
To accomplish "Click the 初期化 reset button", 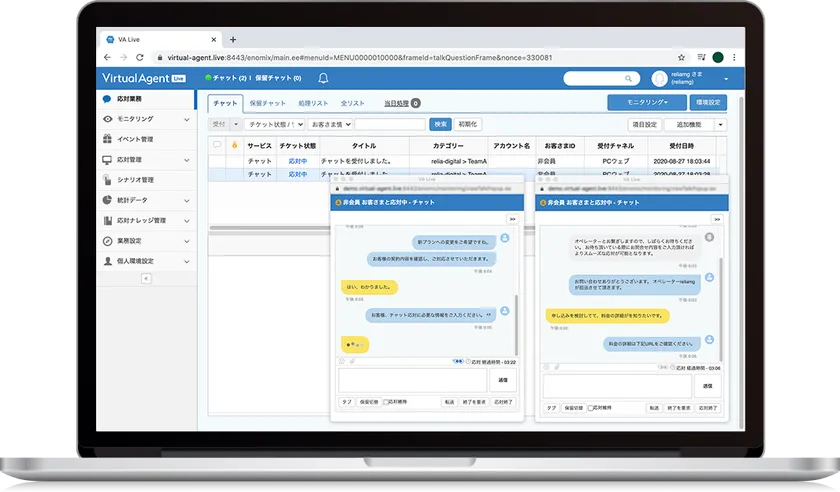I will 468,124.
